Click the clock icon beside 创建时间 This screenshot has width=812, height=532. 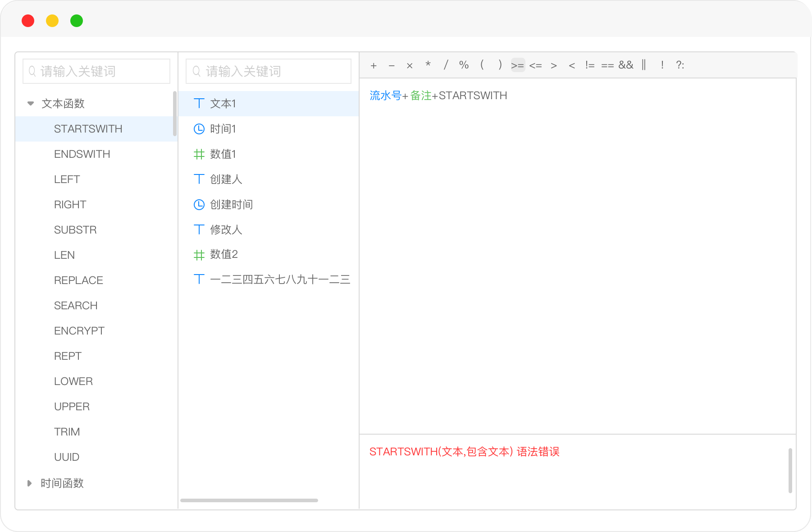click(x=199, y=205)
